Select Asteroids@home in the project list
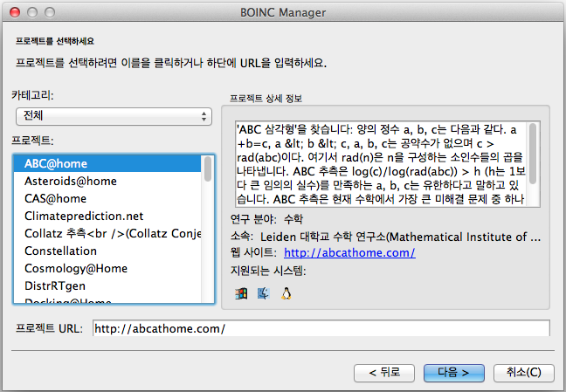The height and width of the screenshot is (392, 566). [x=107, y=181]
